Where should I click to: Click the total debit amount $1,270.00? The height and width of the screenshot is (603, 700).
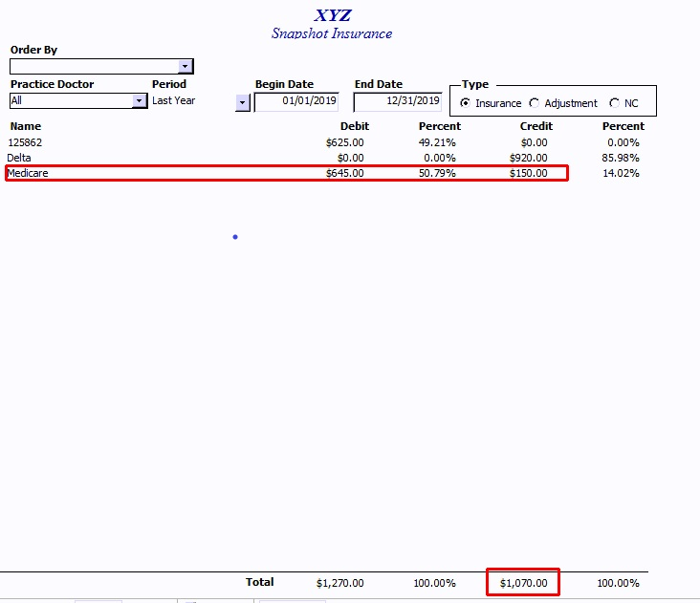point(339,583)
